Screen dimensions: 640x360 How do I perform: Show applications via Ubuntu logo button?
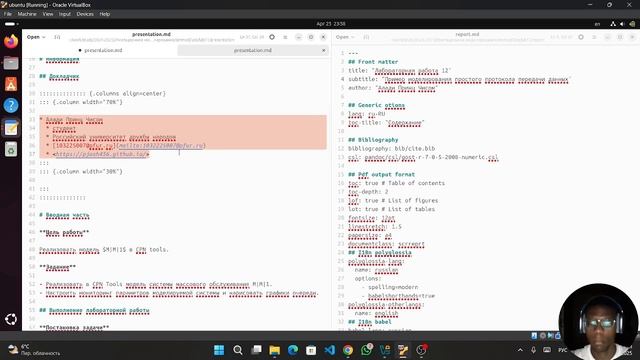(11, 319)
